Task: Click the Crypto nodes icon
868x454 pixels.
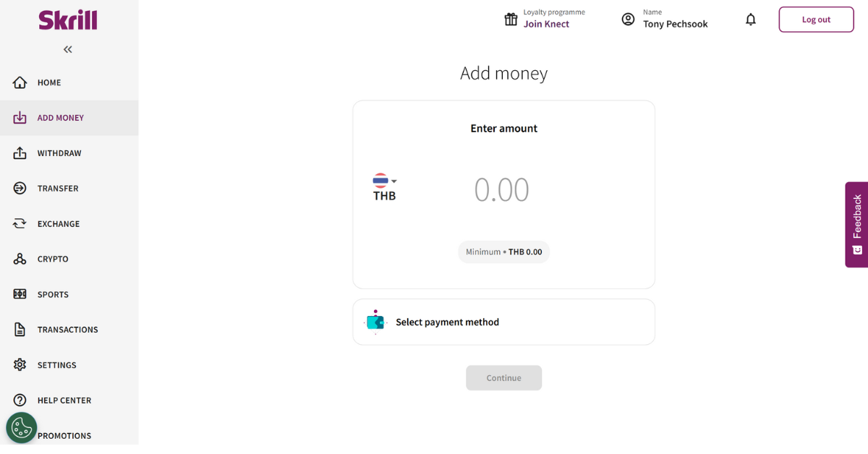Action: [20, 259]
